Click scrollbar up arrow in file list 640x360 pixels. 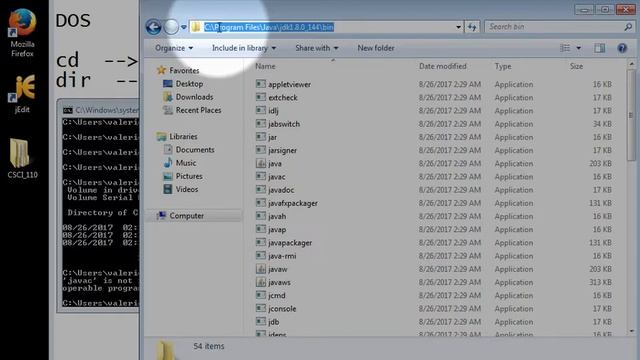tap(632, 64)
